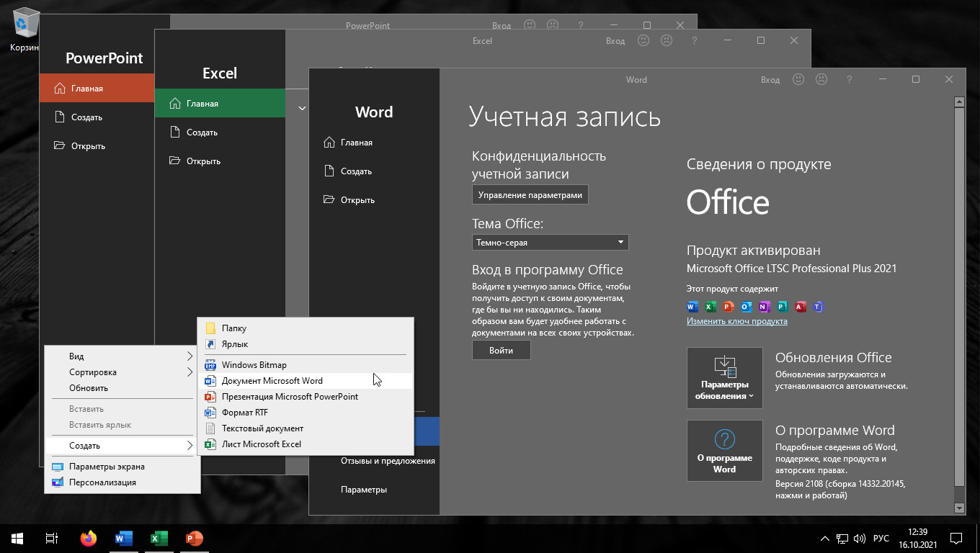Screen dimensions: 980x553
Task: Click the Publisher icon in product contents
Action: point(782,307)
